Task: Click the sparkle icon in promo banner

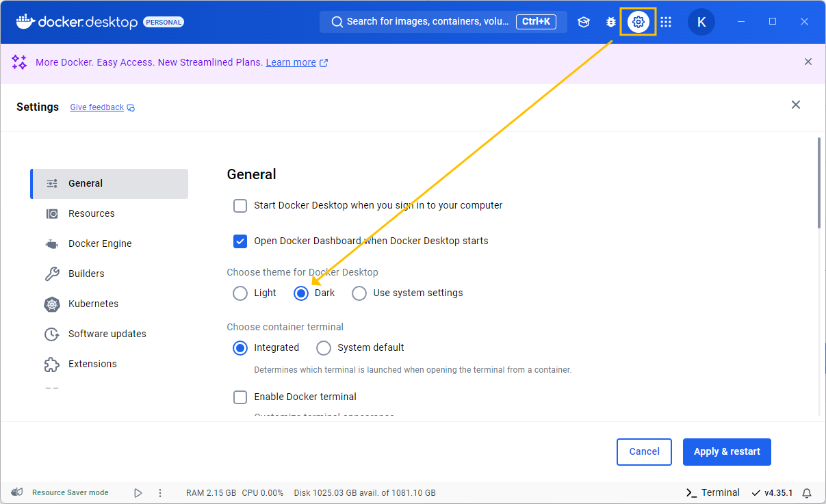Action: pyautogui.click(x=19, y=62)
